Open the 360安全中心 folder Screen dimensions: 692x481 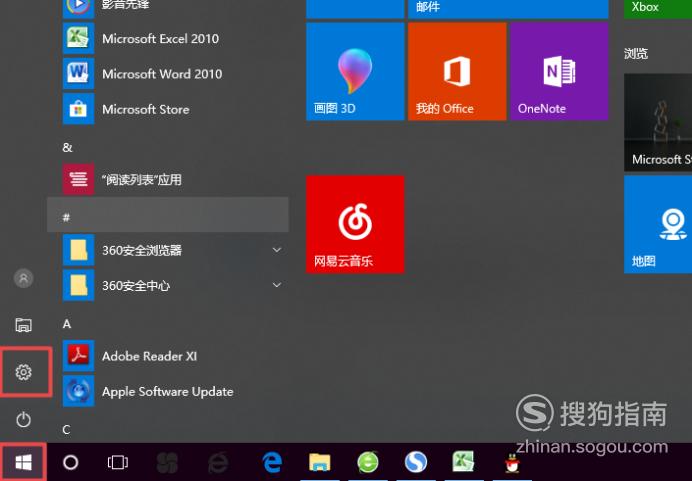point(168,286)
